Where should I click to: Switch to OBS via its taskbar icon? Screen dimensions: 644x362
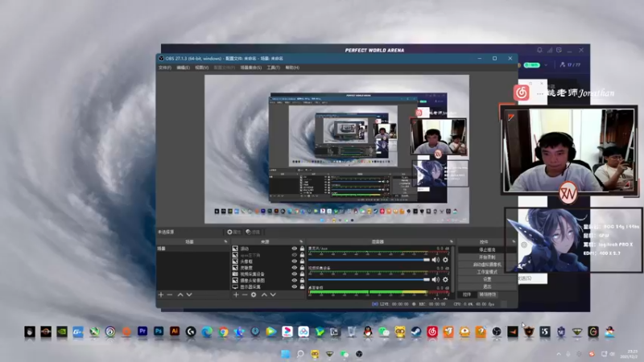[x=359, y=354]
